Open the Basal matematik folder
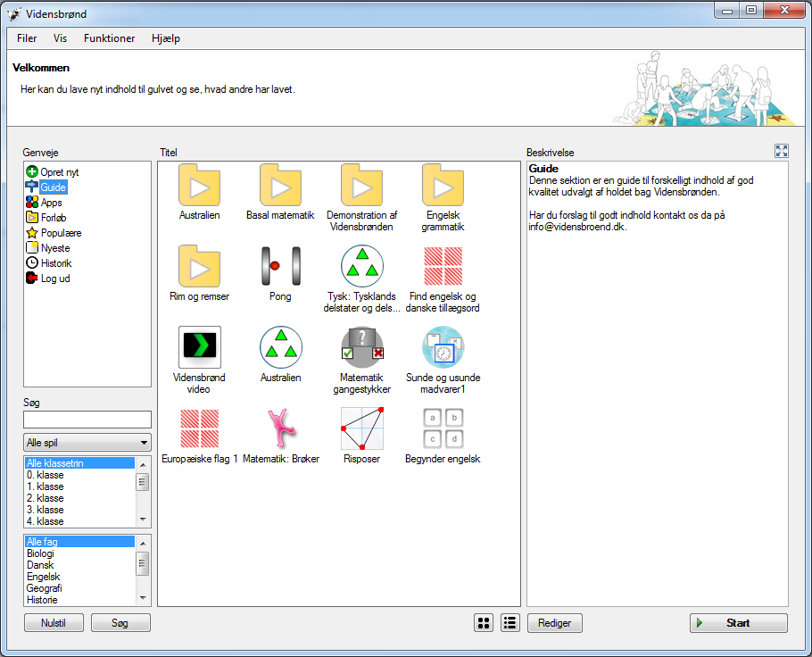 coord(280,185)
